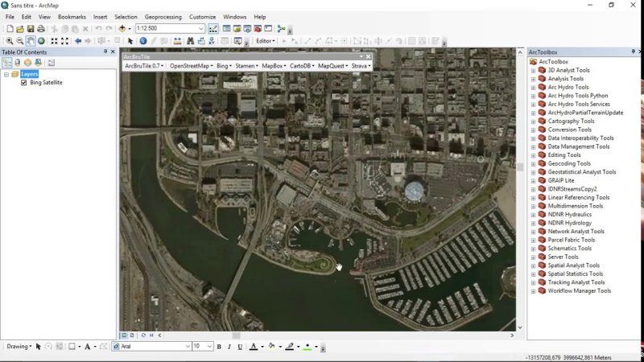
Task: Go back to previous extent
Action: pyautogui.click(x=78, y=41)
